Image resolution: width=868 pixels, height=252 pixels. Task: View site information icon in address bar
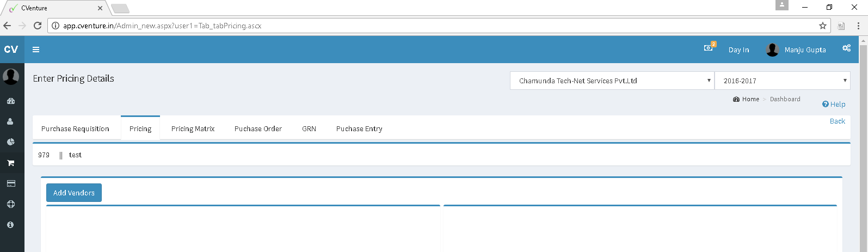(56, 26)
